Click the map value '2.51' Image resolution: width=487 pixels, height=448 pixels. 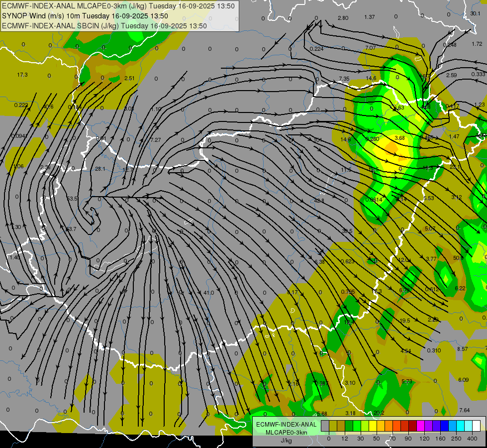coord(129,78)
